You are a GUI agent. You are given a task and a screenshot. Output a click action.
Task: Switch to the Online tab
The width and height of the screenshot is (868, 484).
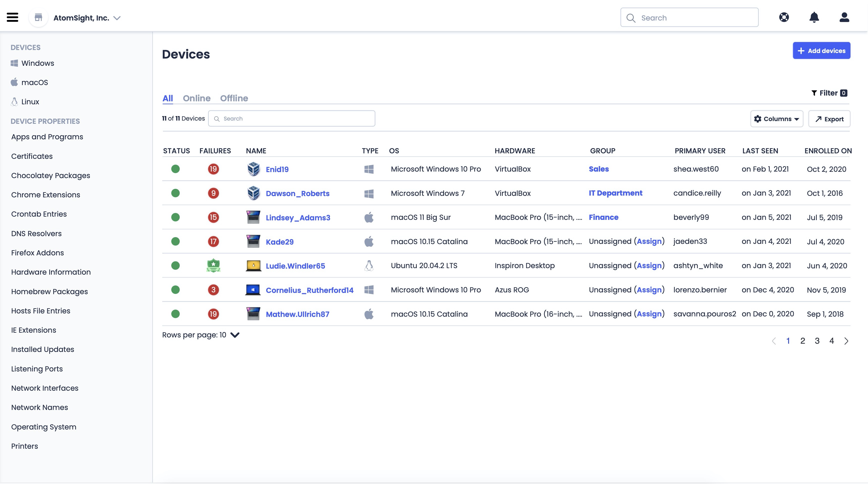coord(196,98)
